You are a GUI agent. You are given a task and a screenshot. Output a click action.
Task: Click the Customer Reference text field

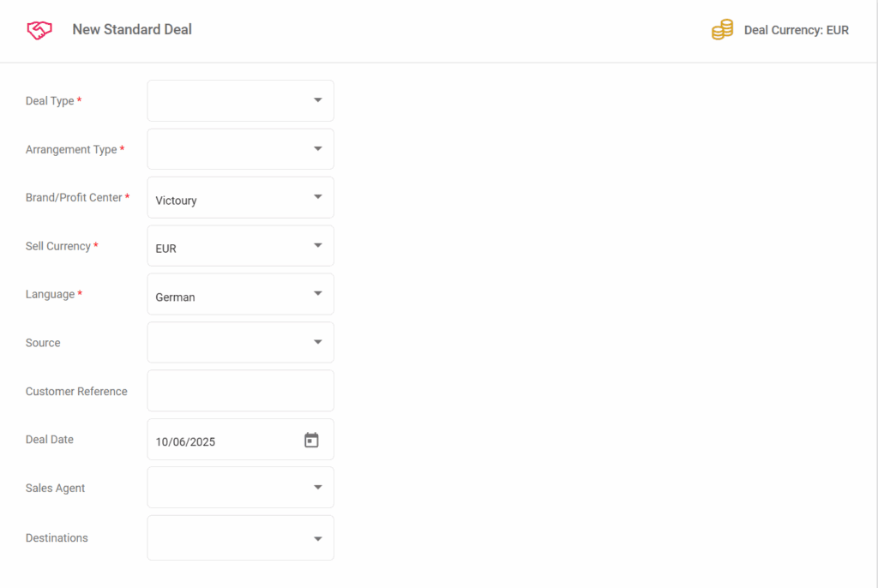click(240, 391)
